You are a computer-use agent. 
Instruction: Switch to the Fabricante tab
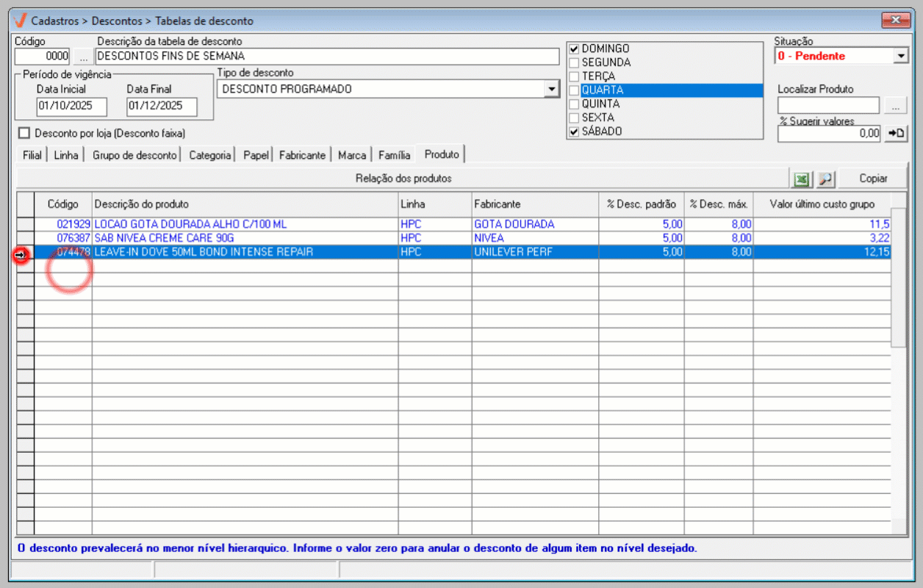click(x=301, y=155)
